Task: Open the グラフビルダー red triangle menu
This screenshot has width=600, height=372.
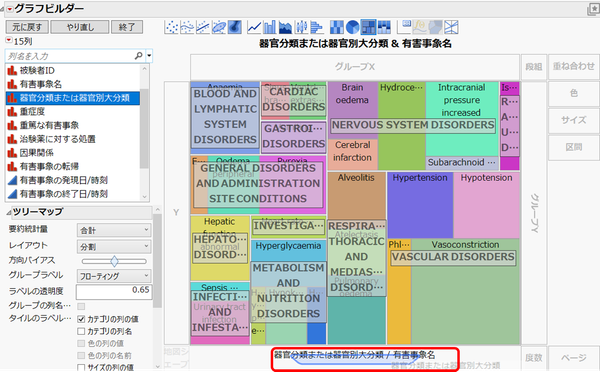Action: [10, 9]
